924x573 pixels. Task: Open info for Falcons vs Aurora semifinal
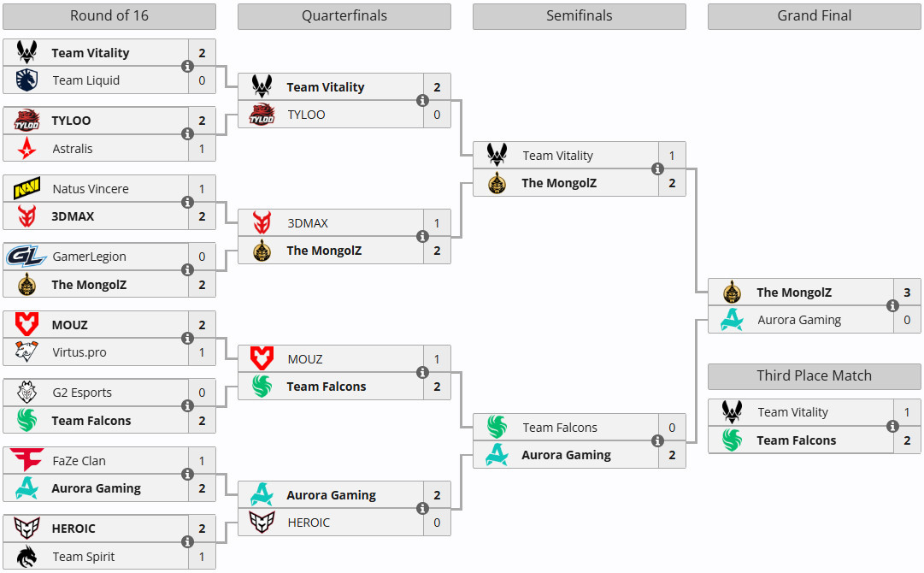click(x=657, y=441)
